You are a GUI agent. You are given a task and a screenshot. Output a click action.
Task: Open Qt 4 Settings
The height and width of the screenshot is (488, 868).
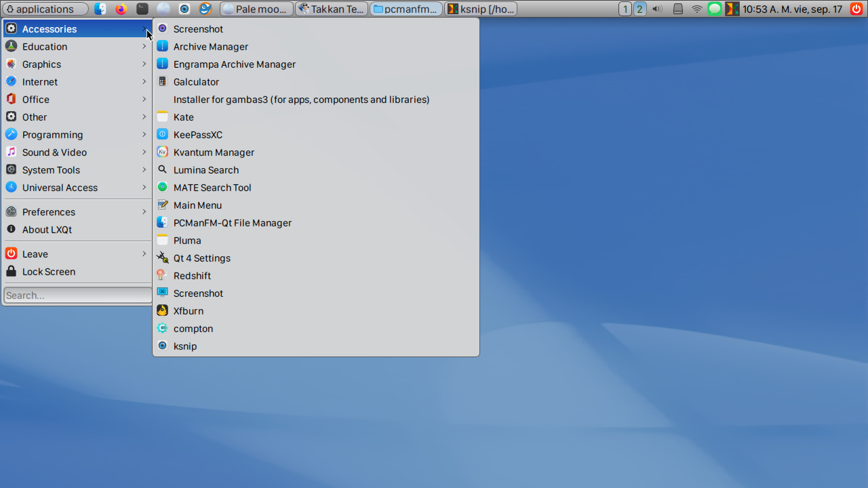pyautogui.click(x=316, y=258)
